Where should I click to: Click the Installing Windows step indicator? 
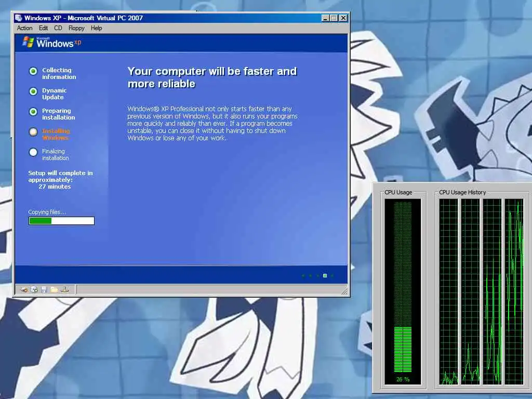pos(33,132)
